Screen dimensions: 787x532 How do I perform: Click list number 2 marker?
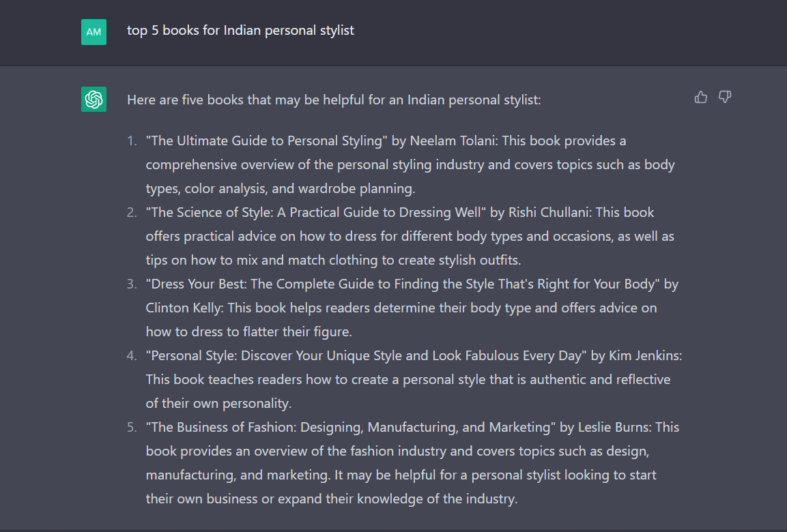coord(132,213)
